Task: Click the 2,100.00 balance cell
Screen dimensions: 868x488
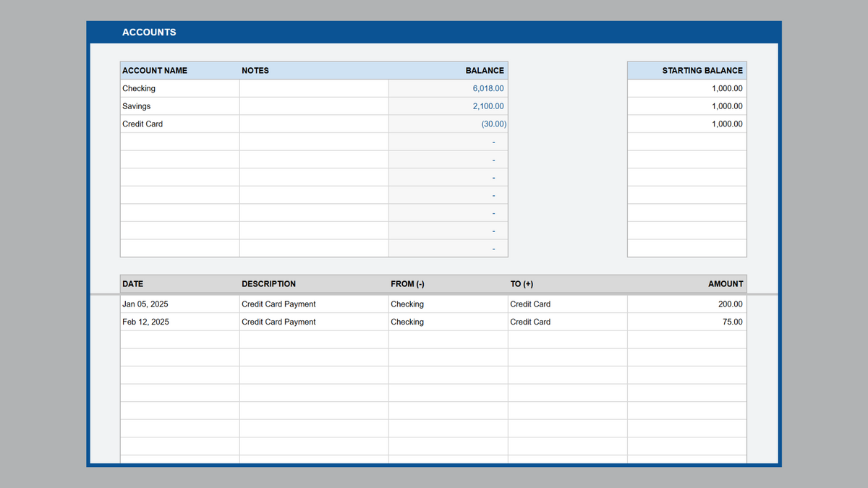Action: 448,106
